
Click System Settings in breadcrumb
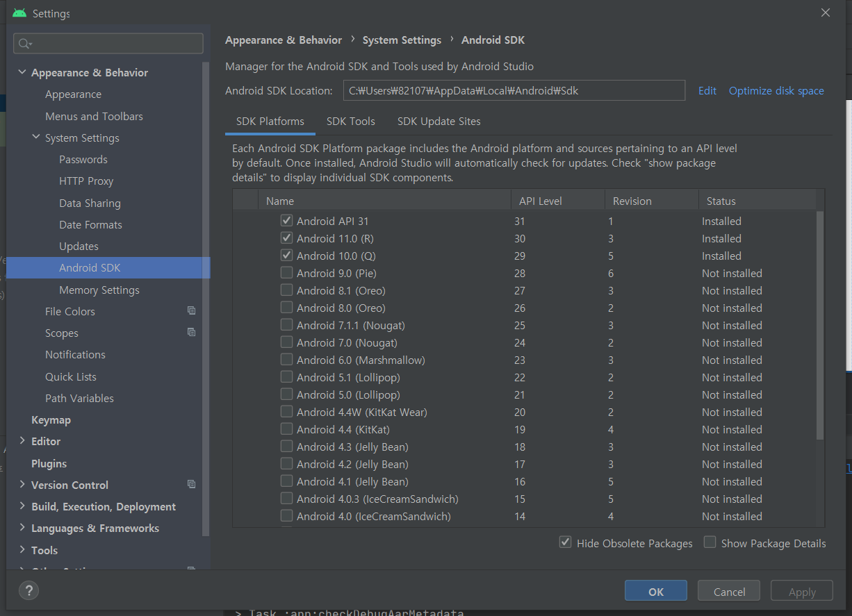click(x=402, y=40)
